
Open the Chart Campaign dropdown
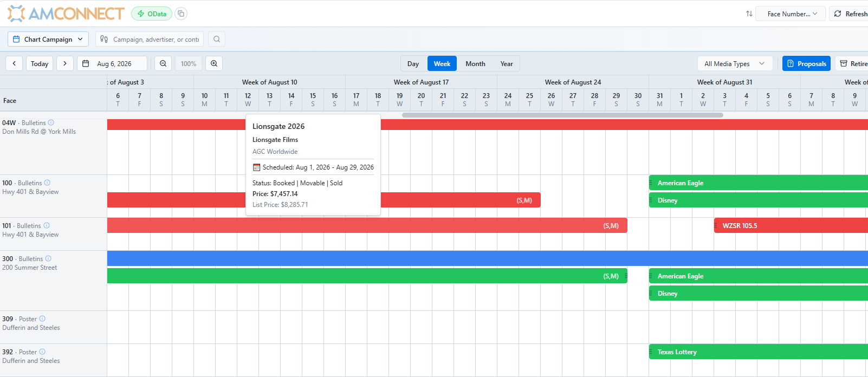[48, 39]
